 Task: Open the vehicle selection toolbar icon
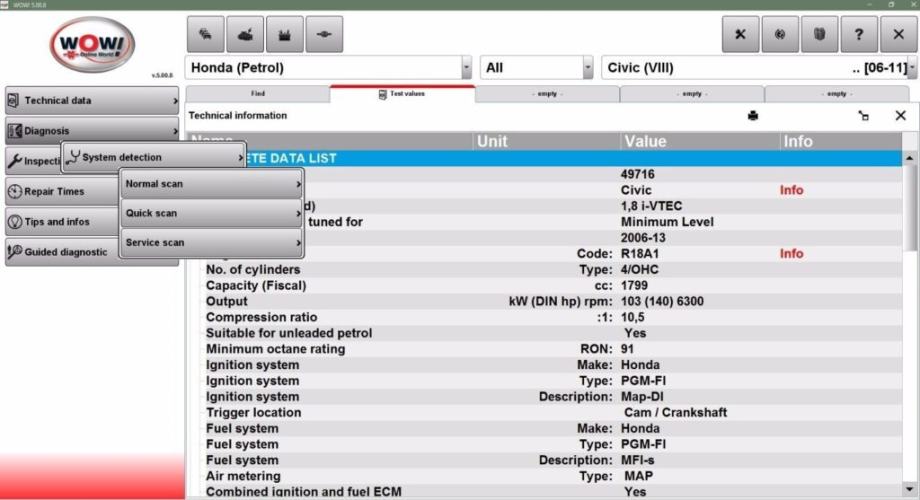(205, 35)
